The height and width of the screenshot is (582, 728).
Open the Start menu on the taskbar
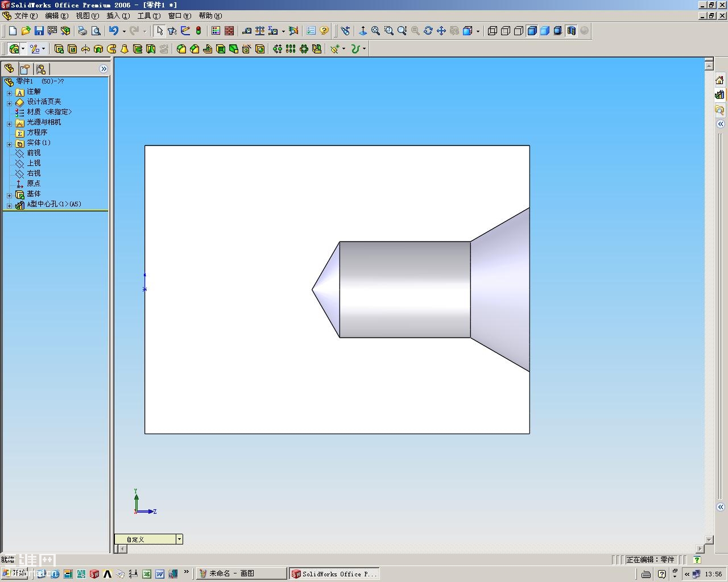[14, 573]
